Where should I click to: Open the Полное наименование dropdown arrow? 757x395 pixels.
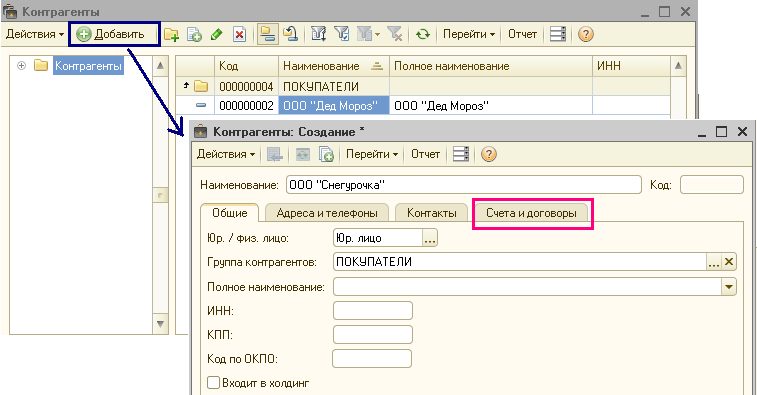[729, 287]
